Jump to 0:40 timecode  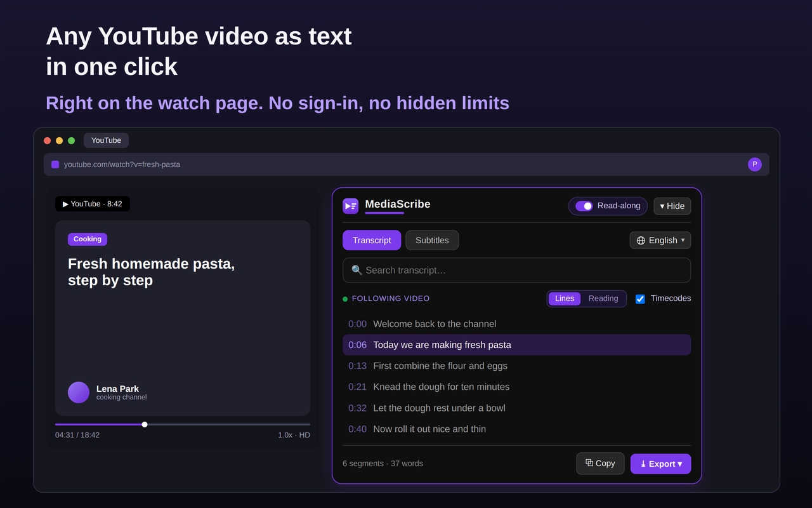tap(357, 429)
